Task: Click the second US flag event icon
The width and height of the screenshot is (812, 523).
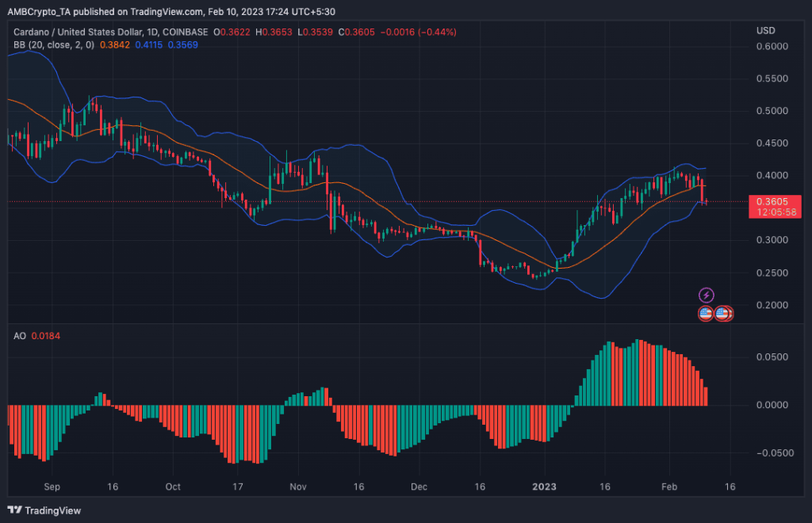Action: point(722,313)
